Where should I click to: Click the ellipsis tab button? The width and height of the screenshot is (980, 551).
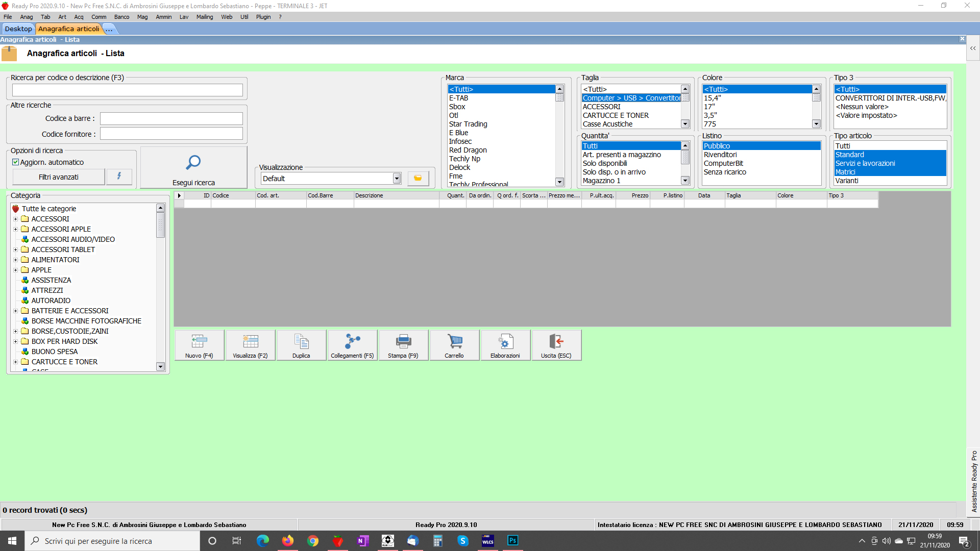click(x=109, y=29)
